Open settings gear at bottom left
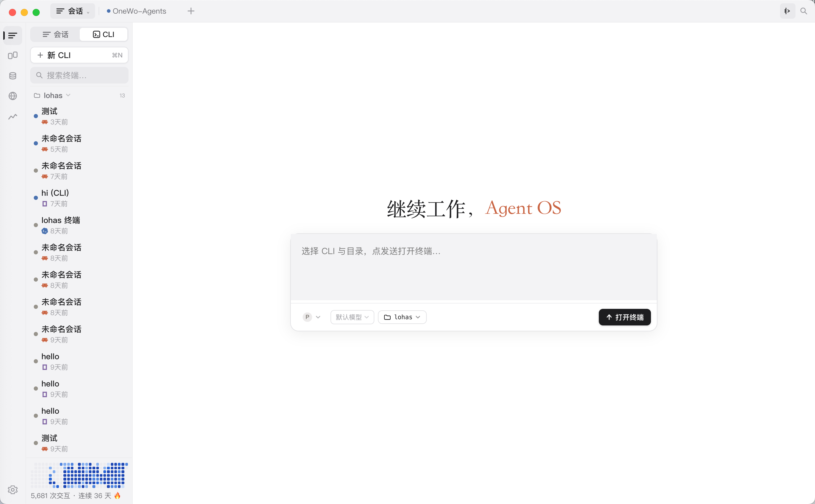815x504 pixels. (13, 489)
